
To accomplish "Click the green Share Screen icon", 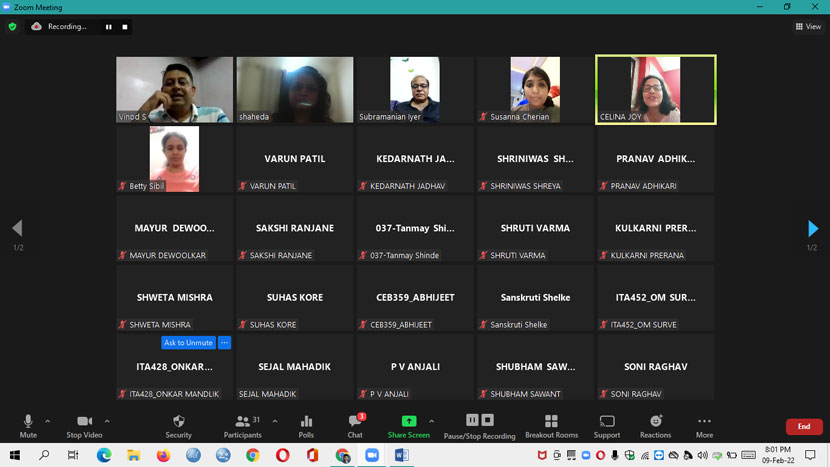I will [x=408, y=422].
